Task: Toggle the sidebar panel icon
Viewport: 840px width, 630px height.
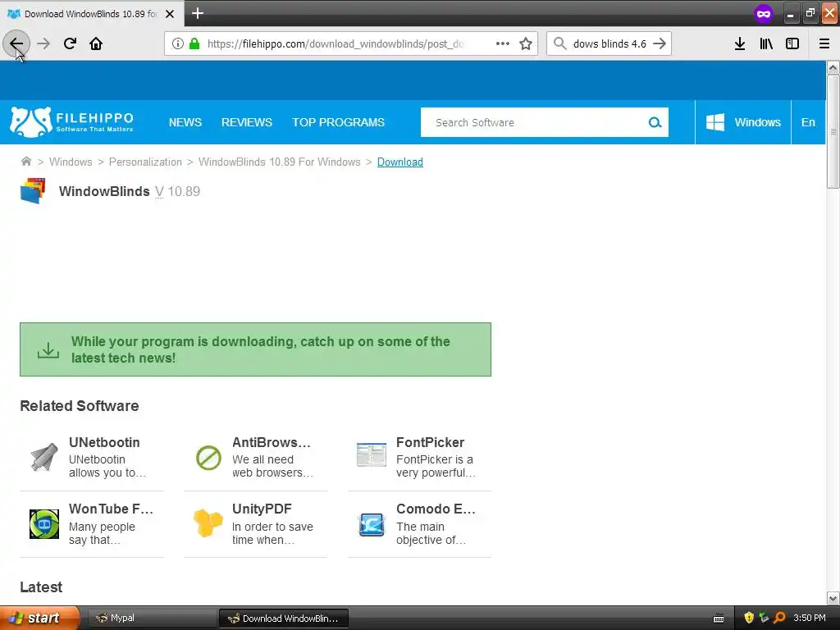Action: [x=792, y=43]
